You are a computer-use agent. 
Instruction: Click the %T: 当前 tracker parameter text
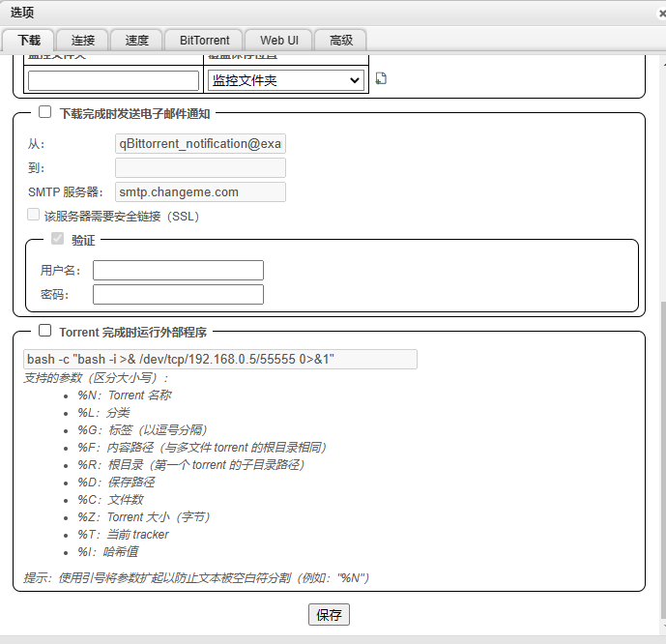pyautogui.click(x=123, y=535)
